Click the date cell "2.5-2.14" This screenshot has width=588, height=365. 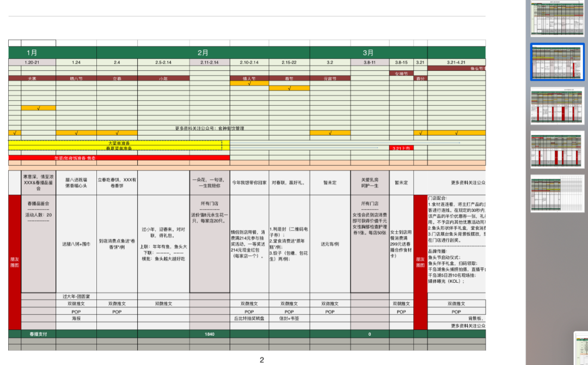coord(163,62)
